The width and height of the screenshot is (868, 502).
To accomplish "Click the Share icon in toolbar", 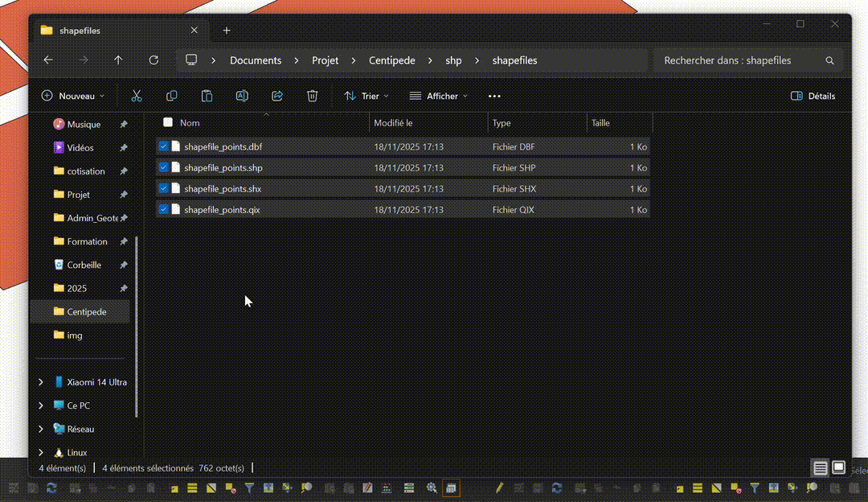I will (x=277, y=96).
